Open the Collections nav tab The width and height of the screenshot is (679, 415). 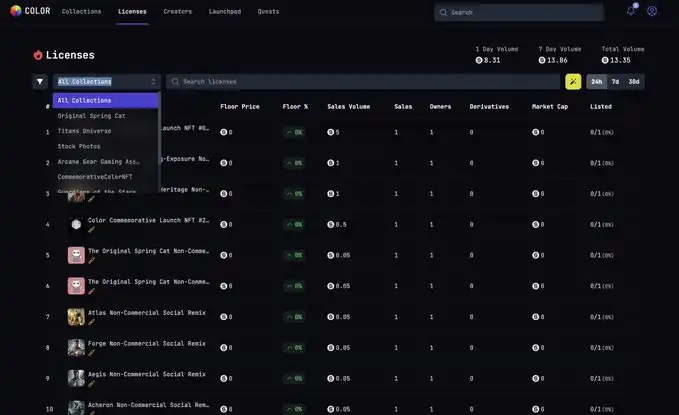click(x=81, y=12)
